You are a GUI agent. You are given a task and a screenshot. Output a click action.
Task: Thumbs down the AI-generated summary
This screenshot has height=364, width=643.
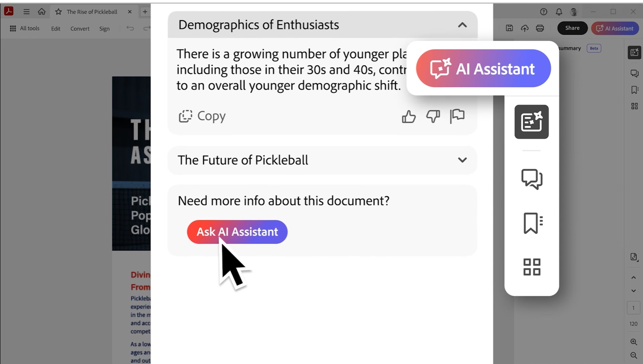(433, 116)
